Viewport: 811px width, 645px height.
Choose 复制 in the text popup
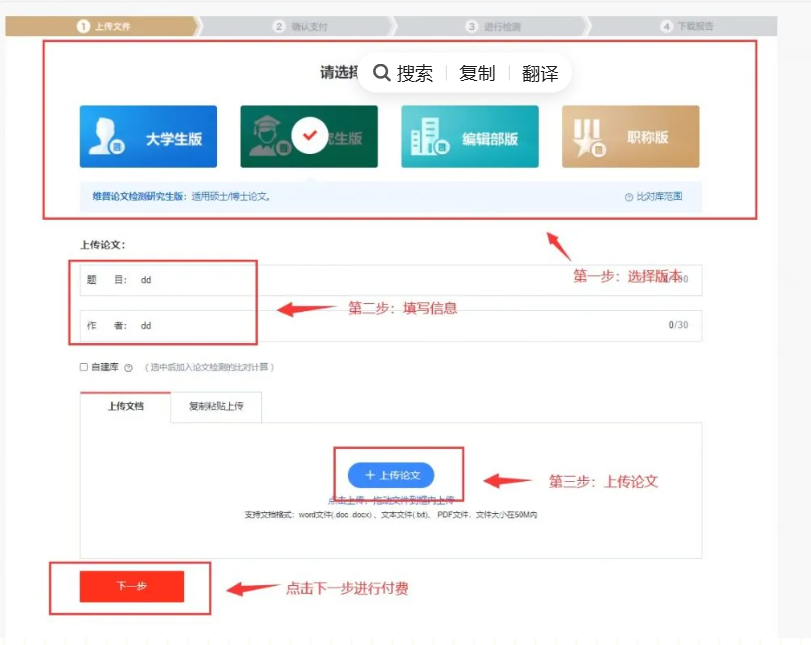pyautogui.click(x=477, y=73)
